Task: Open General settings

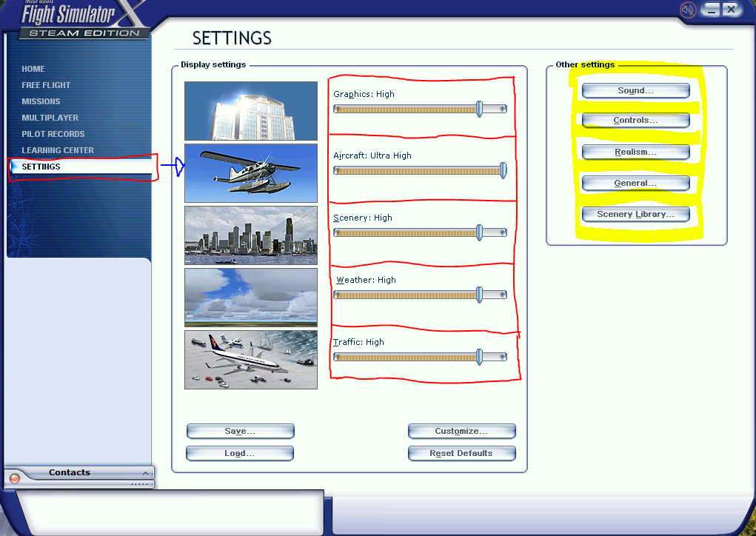Action: tap(635, 183)
